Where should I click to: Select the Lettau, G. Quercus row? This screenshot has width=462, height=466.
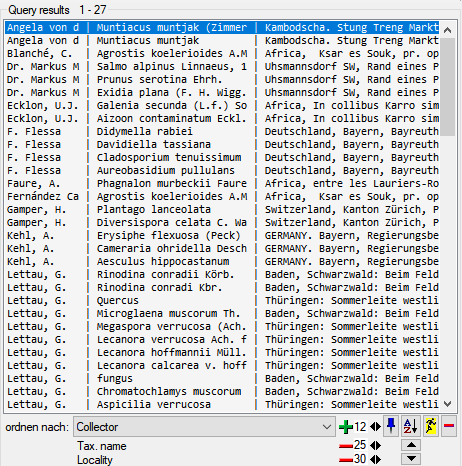pyautogui.click(x=222, y=300)
